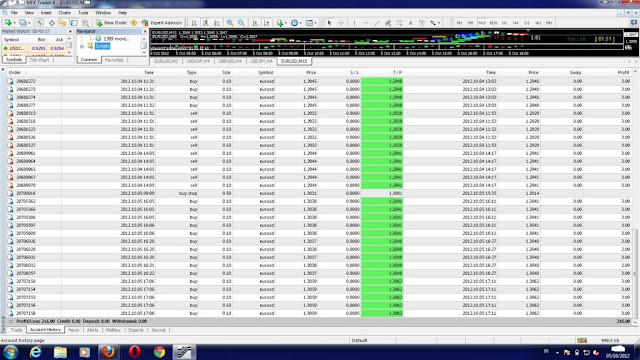This screenshot has width=640, height=360.
Task: Click the Zoom Out magnifier icon
Action: coord(241,23)
